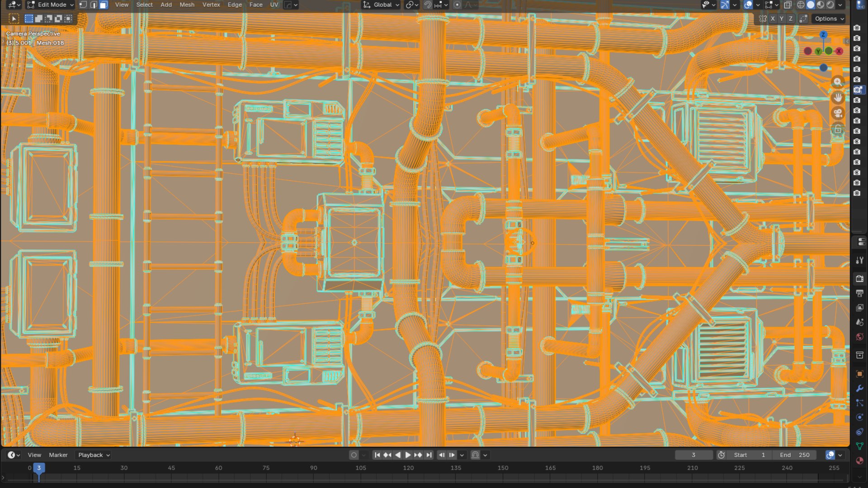Jump to the end frame

pyautogui.click(x=429, y=455)
